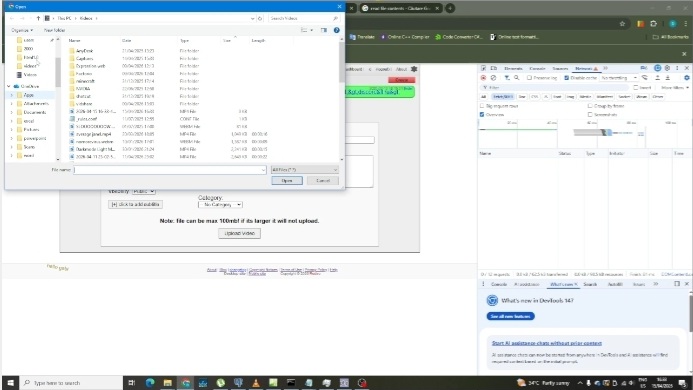Select the Fetch/XHR filter chip

[503, 96]
